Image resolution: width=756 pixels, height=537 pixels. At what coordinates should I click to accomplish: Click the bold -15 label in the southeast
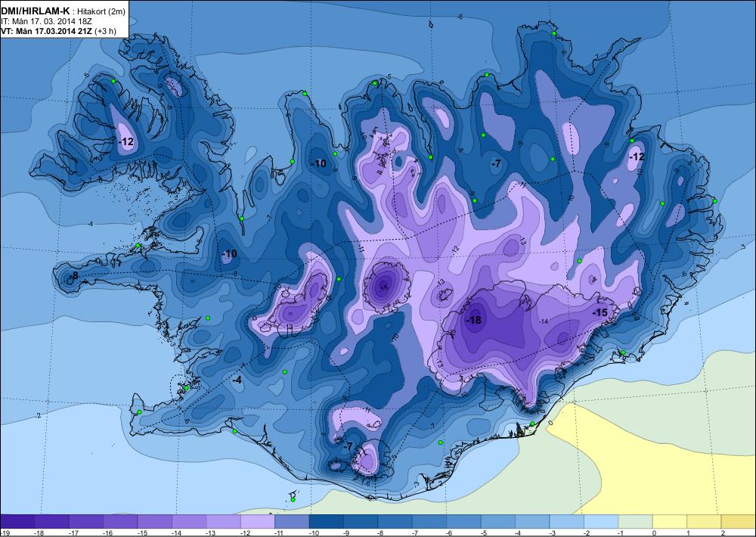tap(600, 312)
